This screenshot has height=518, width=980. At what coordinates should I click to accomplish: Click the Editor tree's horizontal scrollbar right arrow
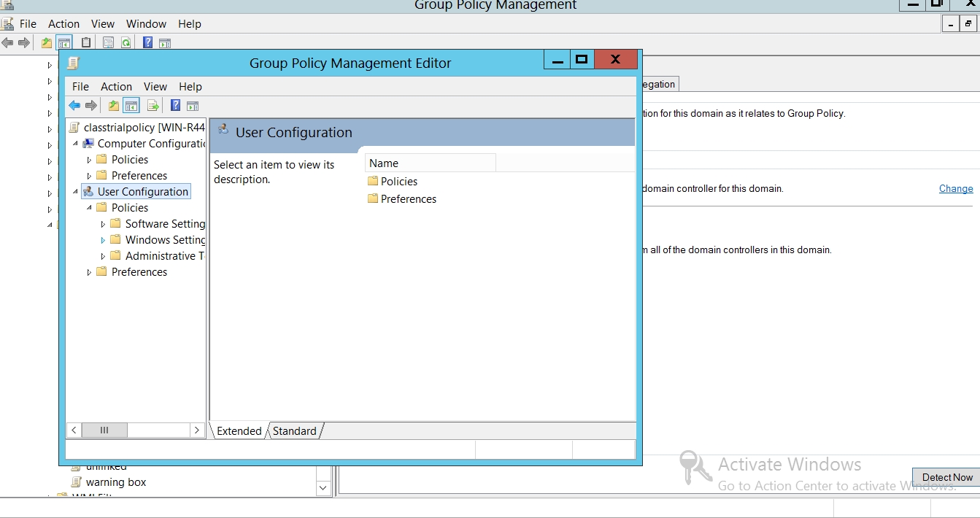pos(196,430)
